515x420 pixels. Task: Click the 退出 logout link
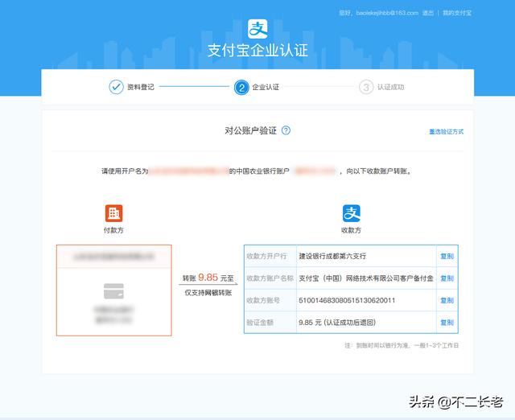428,13
